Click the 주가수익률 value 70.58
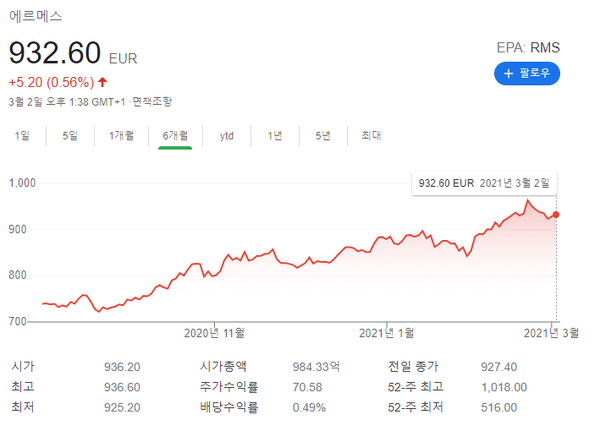 pyautogui.click(x=307, y=387)
